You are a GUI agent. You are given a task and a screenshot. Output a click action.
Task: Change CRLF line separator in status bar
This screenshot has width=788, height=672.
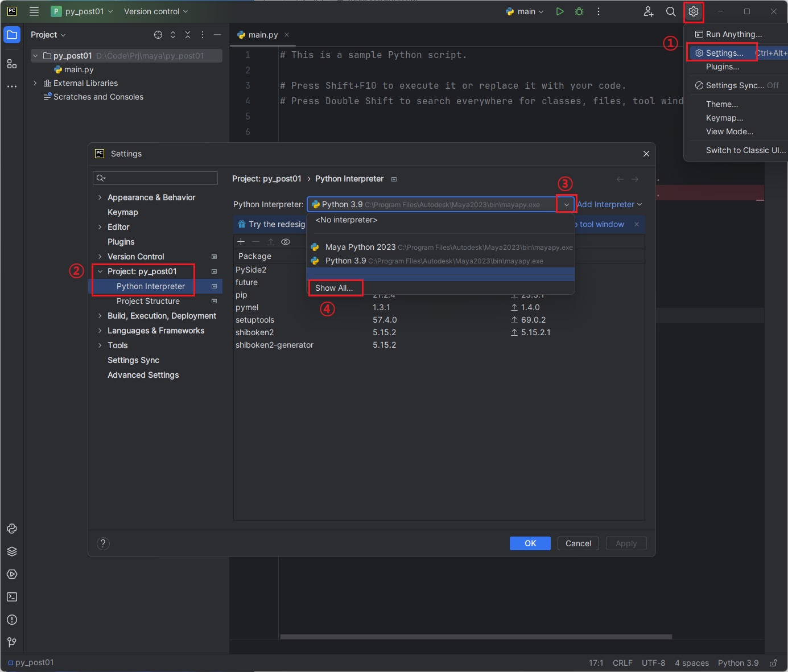point(622,663)
